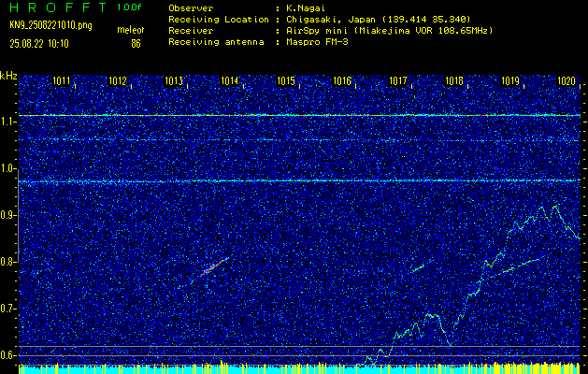Click the Receiving Location label
The height and width of the screenshot is (374, 588).
point(219,20)
